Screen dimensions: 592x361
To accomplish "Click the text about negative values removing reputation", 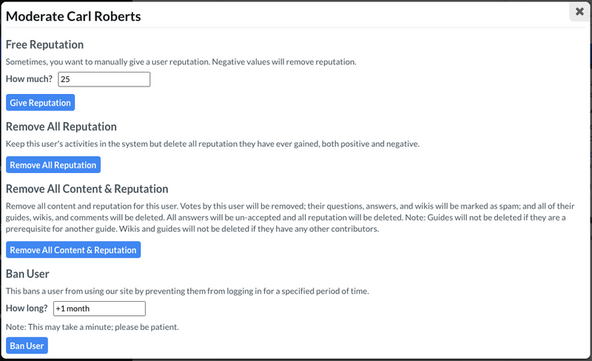I will coord(284,62).
